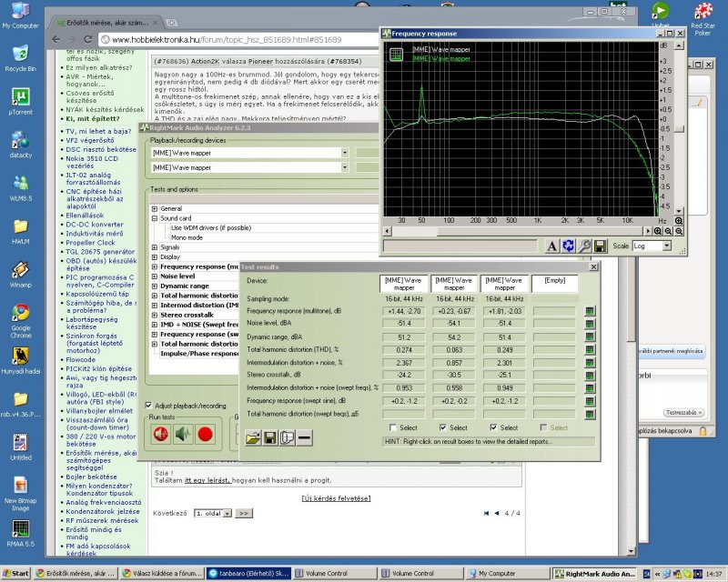Screen dimensions: 728x582
Task: Open graph icon for Stereo crosstalk, dB row
Action: click(x=590, y=375)
